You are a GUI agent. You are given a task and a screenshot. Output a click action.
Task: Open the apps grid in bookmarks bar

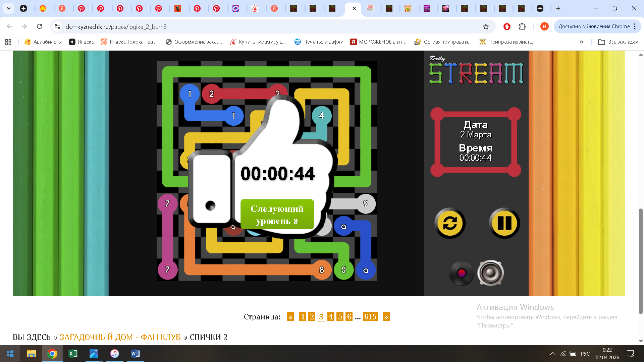8,42
